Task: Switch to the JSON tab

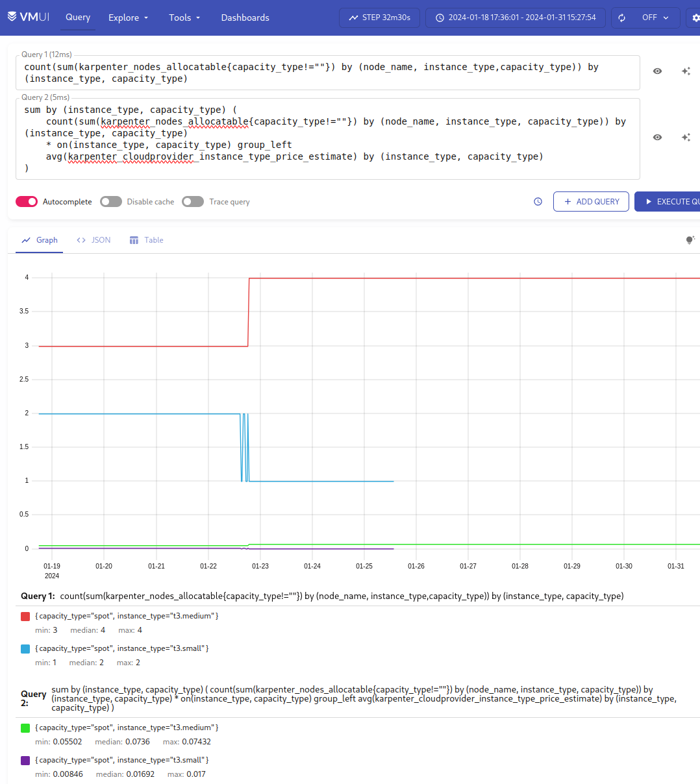Action: [94, 240]
